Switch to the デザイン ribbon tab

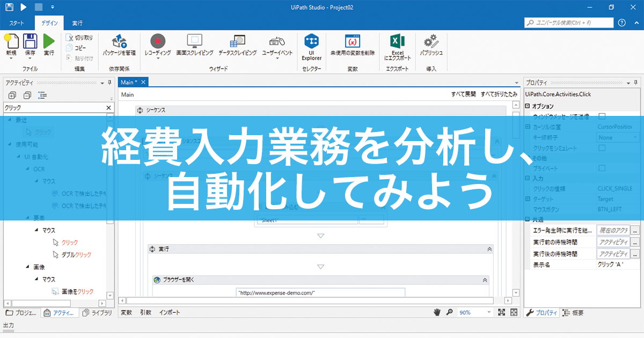[x=49, y=23]
